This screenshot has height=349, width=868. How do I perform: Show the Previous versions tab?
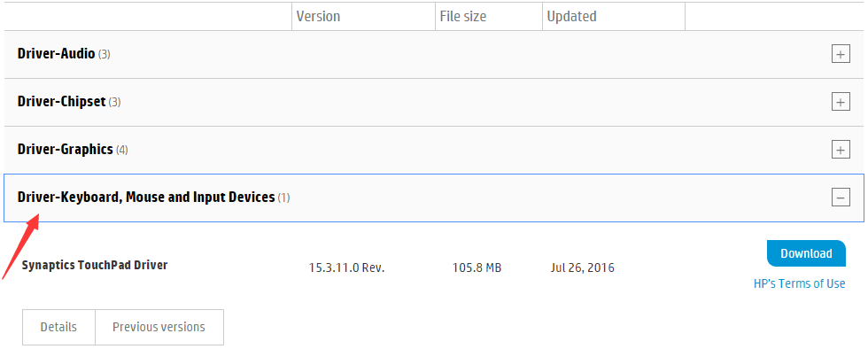(x=159, y=327)
